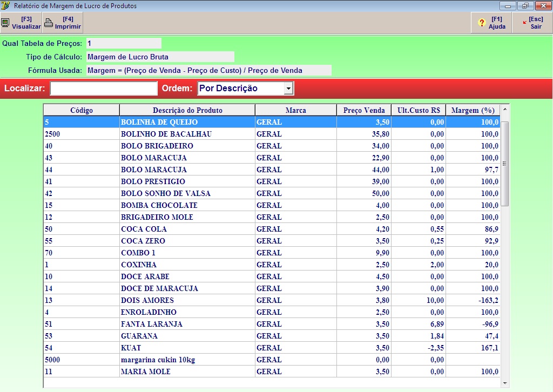Click the F4 Imprimir printer icon
Image resolution: width=553 pixels, height=392 pixels.
[x=49, y=23]
